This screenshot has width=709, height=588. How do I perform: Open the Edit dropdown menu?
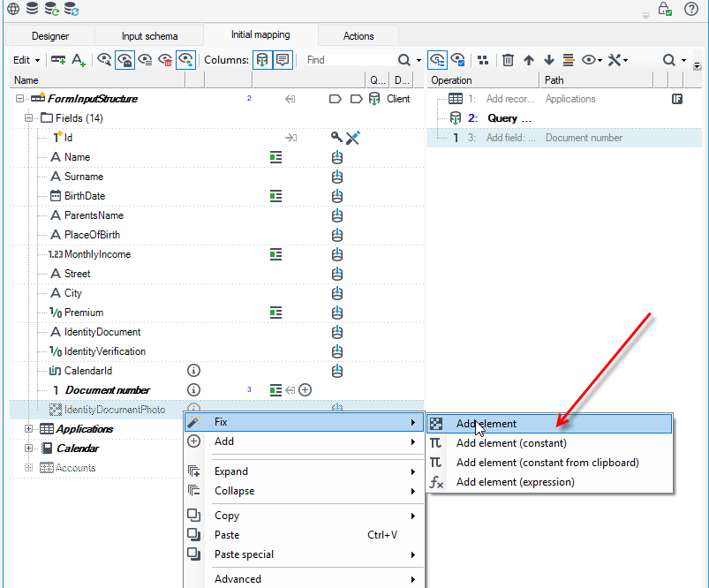(26, 60)
